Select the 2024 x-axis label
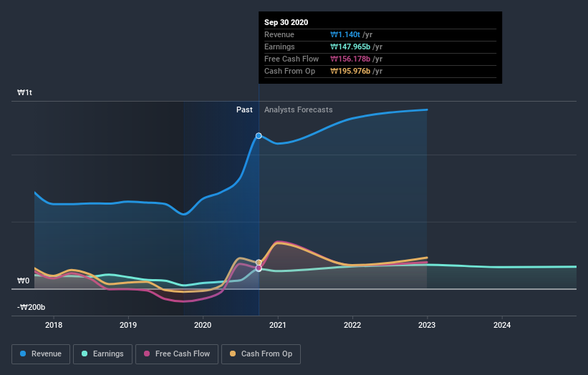Screen dimensions: 588x375 pos(502,325)
